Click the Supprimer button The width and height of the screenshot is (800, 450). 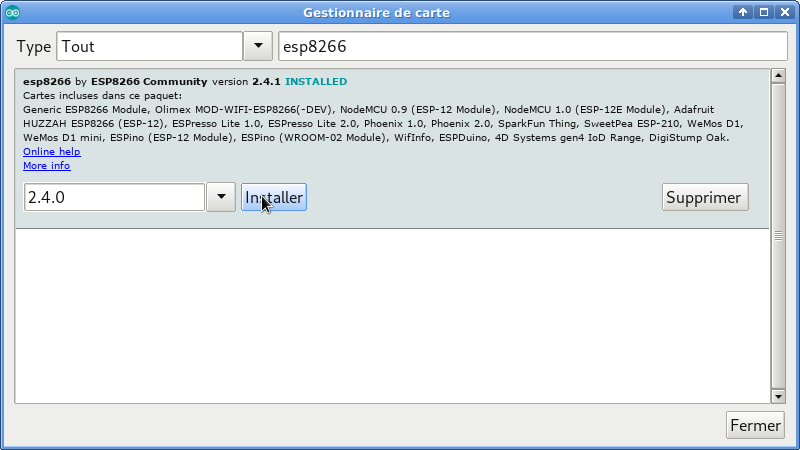click(x=705, y=197)
